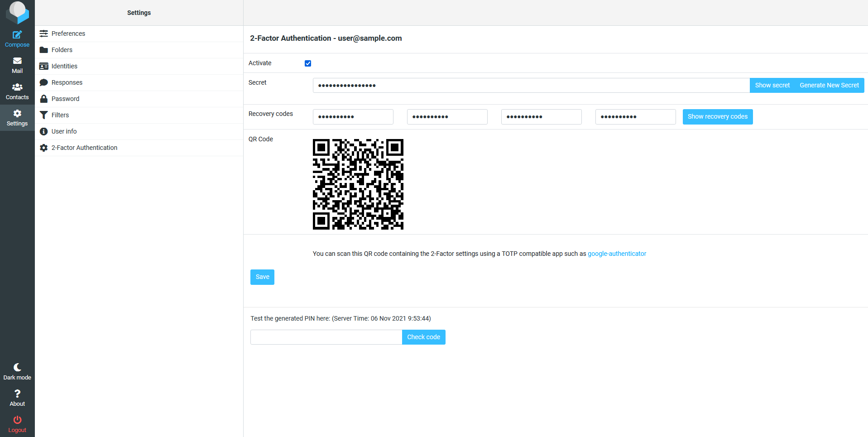
Task: Focus the Secret input field
Action: coord(531,85)
